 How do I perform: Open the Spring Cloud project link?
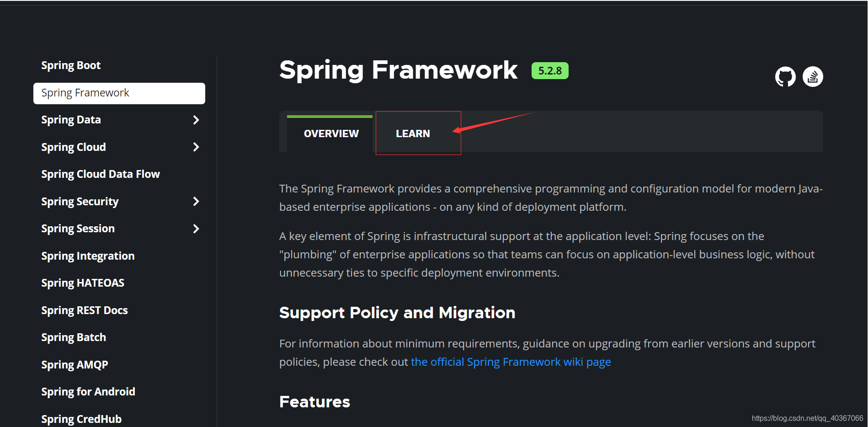74,147
